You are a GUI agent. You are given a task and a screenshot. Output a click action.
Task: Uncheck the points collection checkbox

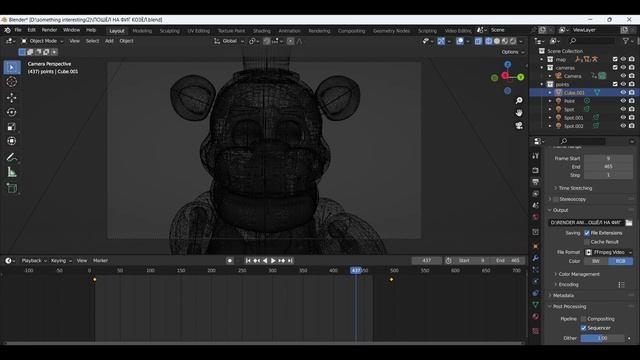pyautogui.click(x=615, y=84)
